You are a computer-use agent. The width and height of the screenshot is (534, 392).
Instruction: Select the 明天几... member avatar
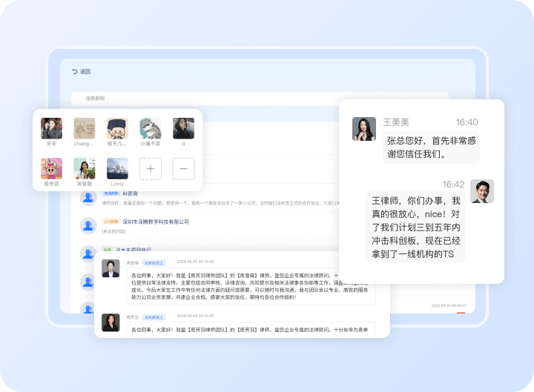point(117,128)
